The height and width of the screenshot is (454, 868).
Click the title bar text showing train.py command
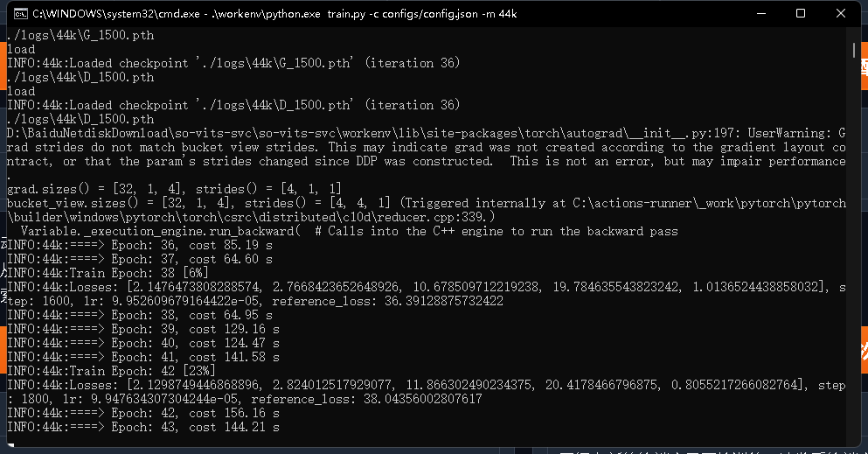(x=274, y=14)
